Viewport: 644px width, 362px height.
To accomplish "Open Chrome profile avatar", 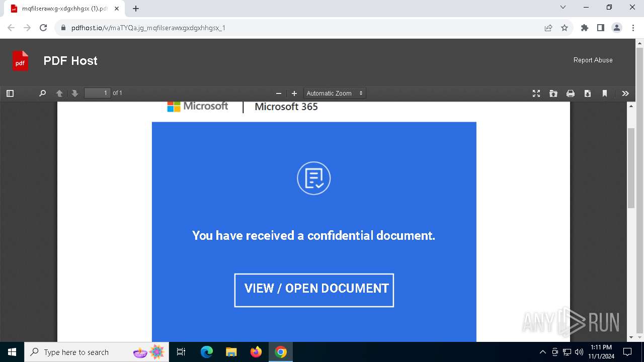I will click(617, 28).
